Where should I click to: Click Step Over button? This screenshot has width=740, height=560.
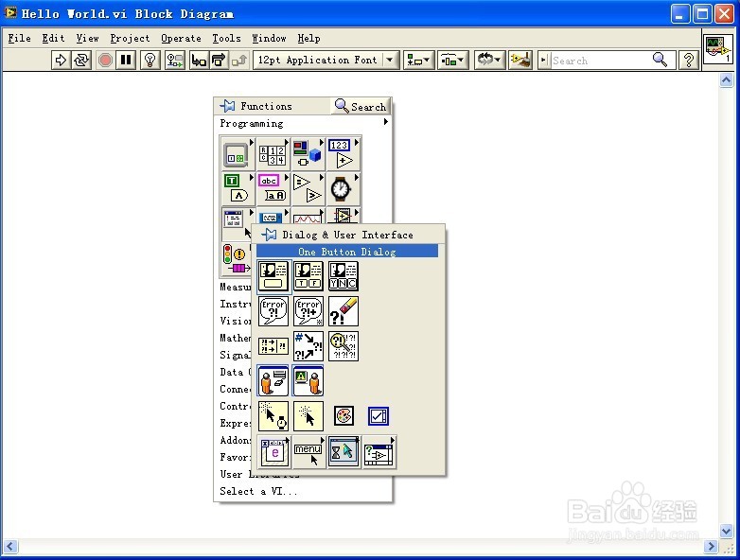click(219, 60)
